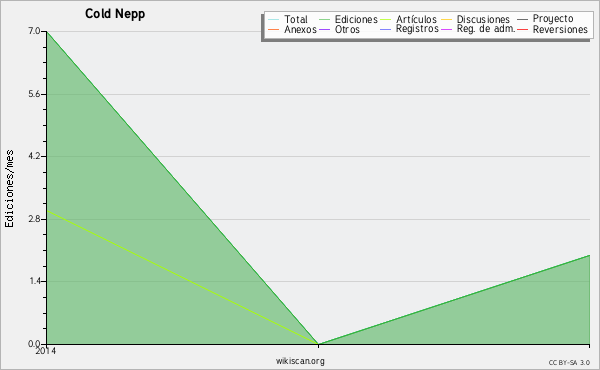Click the red Reversiones legend line swatch

pyautogui.click(x=522, y=29)
